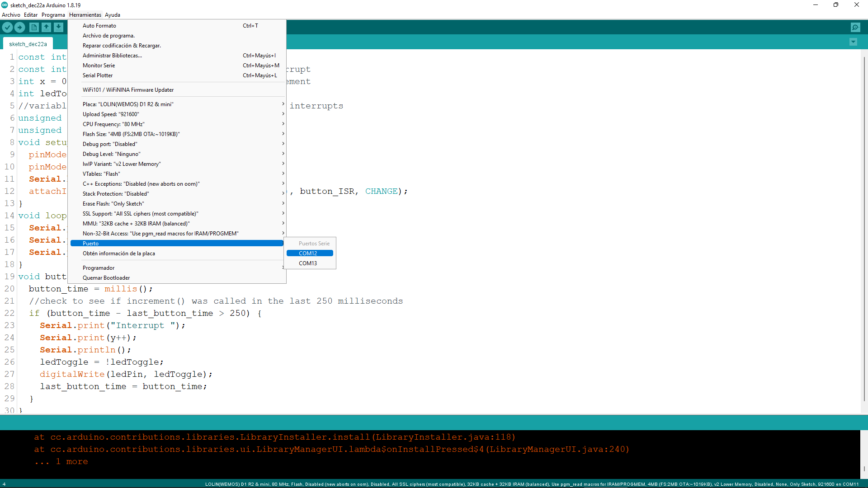This screenshot has width=868, height=488.
Task: Select COM12 serial port
Action: [x=310, y=253]
